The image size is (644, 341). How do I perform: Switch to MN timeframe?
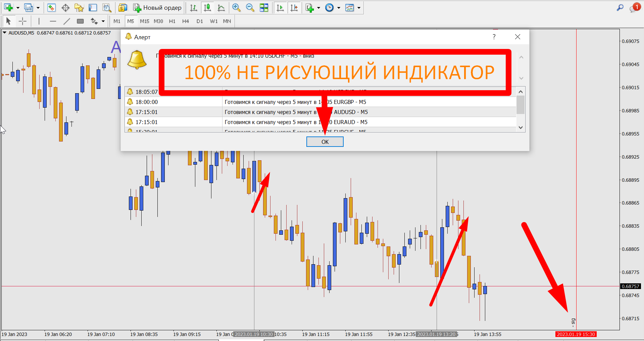click(227, 21)
